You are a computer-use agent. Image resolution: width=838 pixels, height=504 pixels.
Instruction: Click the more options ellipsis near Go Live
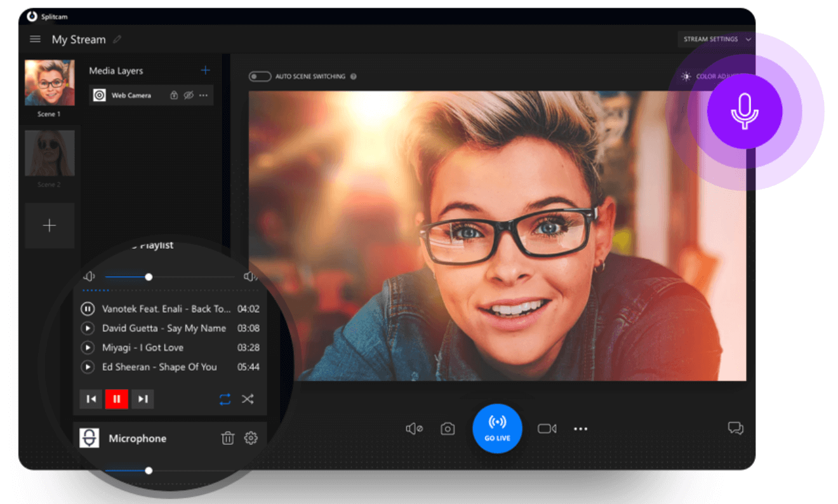[x=580, y=428]
